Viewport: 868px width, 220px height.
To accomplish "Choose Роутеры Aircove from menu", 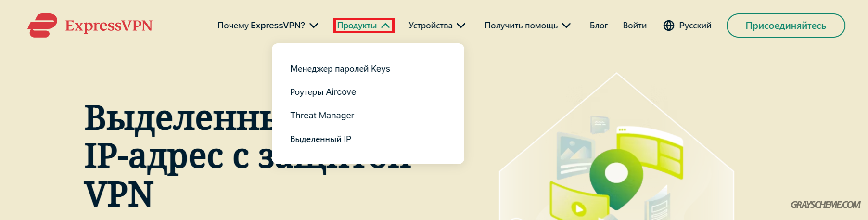I will 323,92.
